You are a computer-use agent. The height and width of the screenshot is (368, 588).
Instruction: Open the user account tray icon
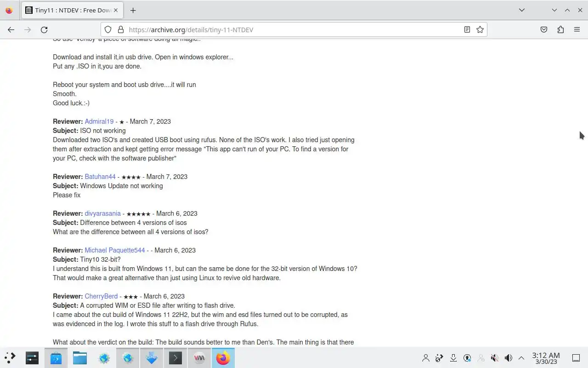click(x=426, y=358)
